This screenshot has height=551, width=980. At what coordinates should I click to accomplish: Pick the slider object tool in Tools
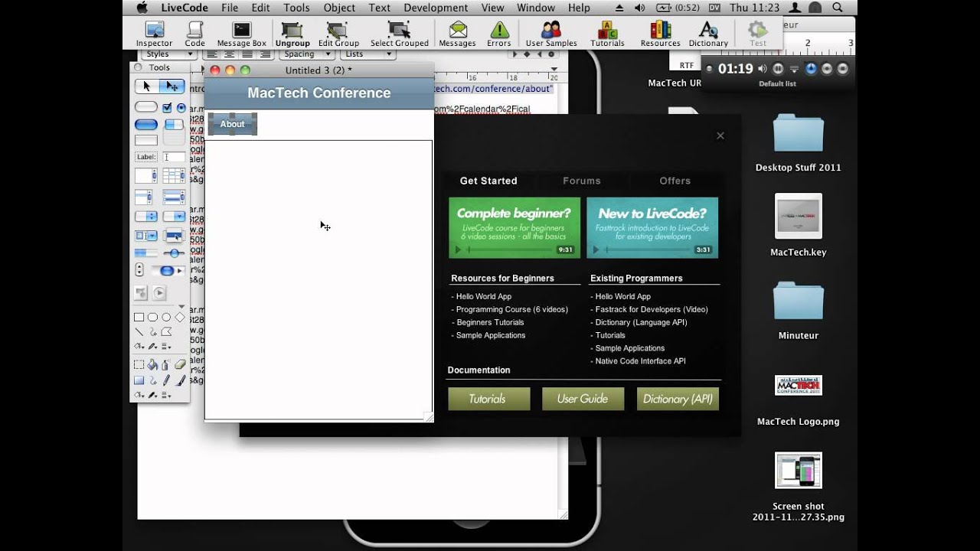tap(174, 253)
